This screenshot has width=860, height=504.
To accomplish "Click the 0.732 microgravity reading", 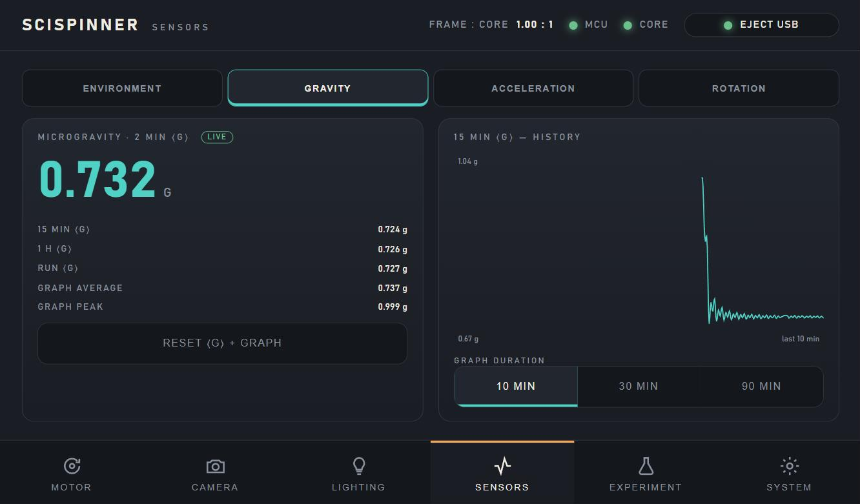I will coord(97,179).
